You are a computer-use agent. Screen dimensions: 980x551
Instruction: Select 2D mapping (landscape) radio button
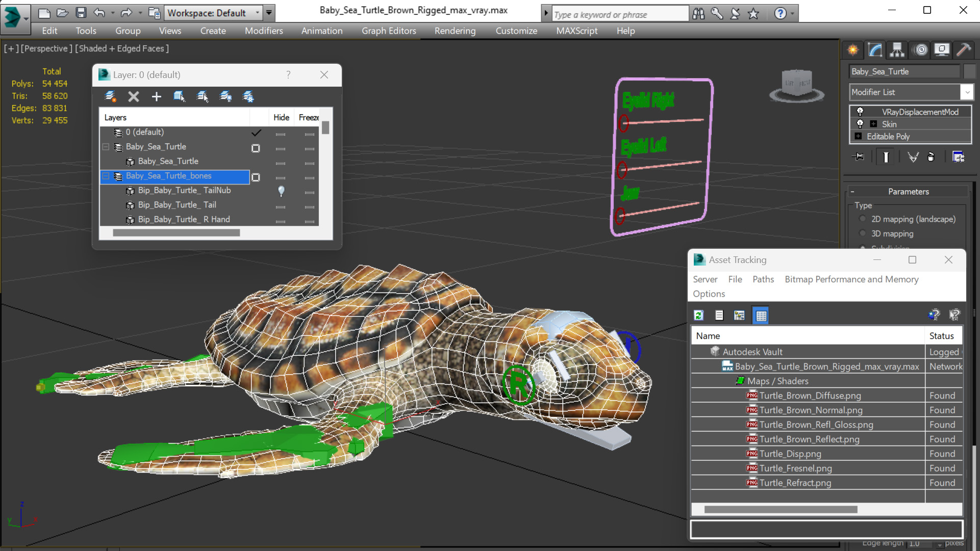(x=863, y=219)
